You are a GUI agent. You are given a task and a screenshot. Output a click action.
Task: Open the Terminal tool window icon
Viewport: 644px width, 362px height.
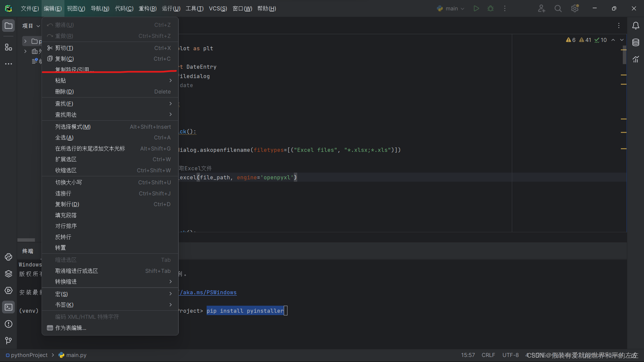pyautogui.click(x=8, y=307)
